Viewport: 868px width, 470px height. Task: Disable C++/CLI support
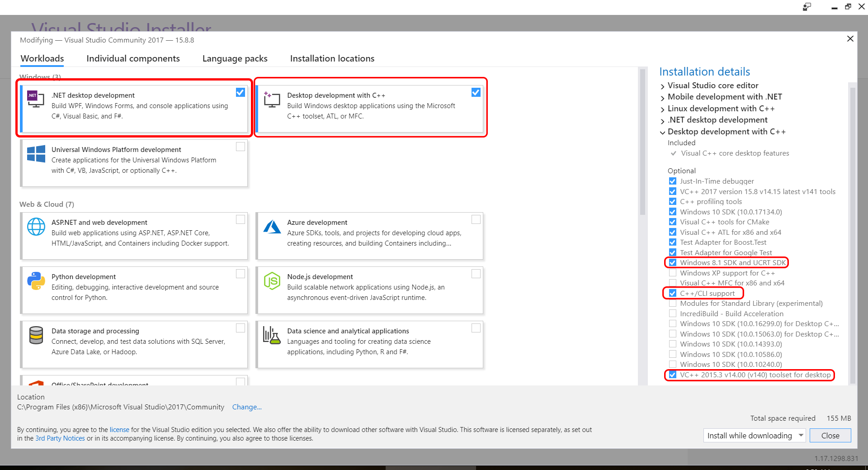(x=673, y=293)
